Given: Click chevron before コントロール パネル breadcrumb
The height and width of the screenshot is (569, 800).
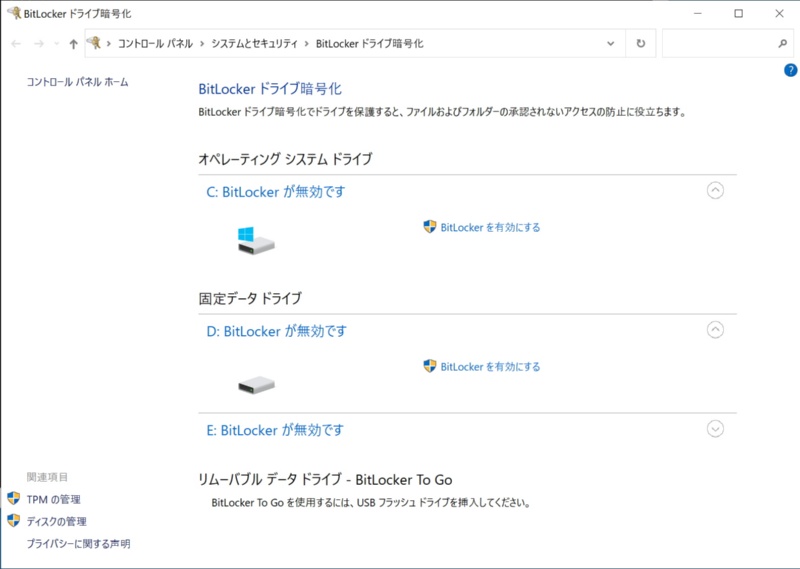Looking at the screenshot, I should [109, 44].
